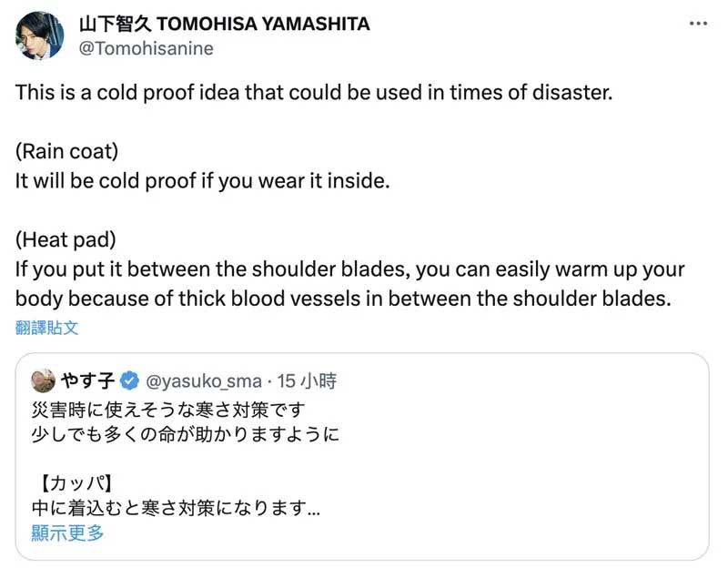Click the 15 小時 timestamp
Viewport: 728px width, 578px height.
click(307, 380)
